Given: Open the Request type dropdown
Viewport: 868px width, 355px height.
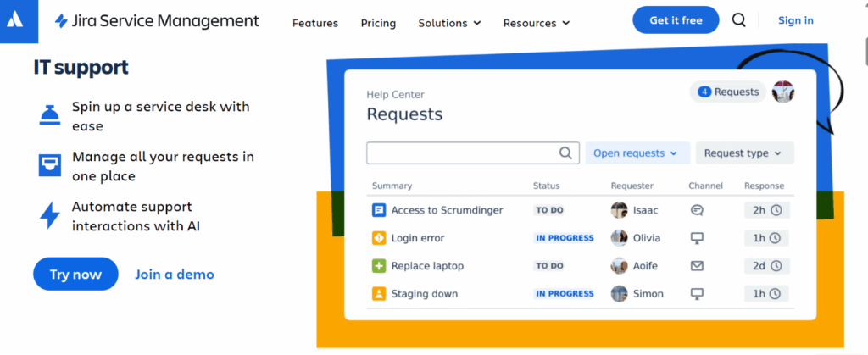Looking at the screenshot, I should point(744,153).
